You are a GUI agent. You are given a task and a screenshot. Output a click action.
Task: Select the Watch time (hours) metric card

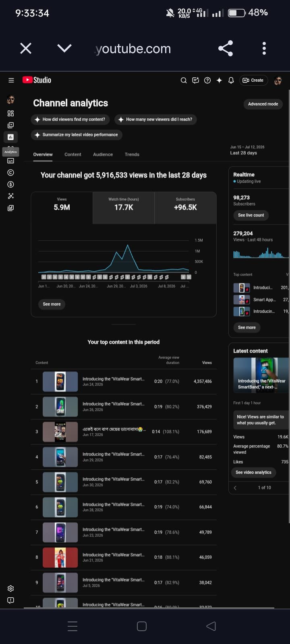pyautogui.click(x=124, y=208)
